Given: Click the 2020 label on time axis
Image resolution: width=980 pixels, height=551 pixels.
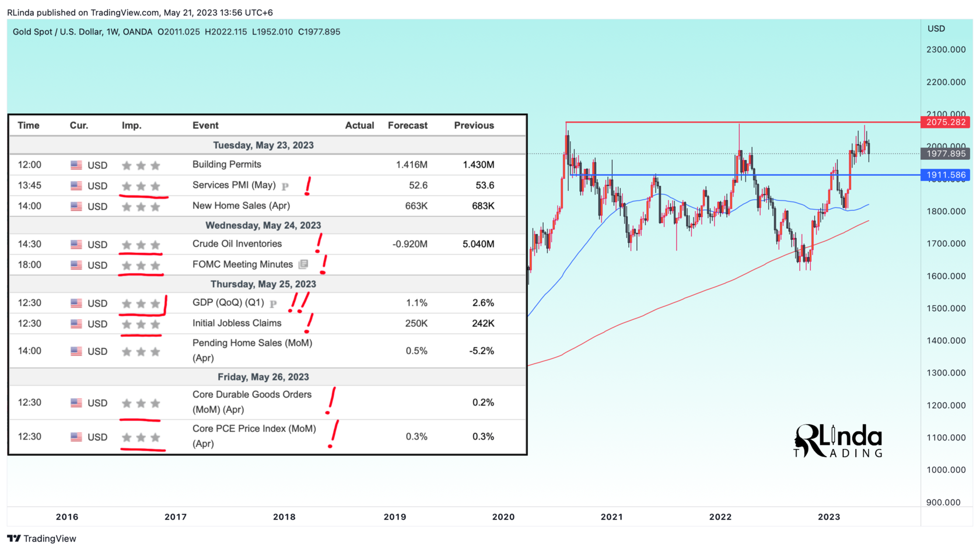Looking at the screenshot, I should point(503,517).
